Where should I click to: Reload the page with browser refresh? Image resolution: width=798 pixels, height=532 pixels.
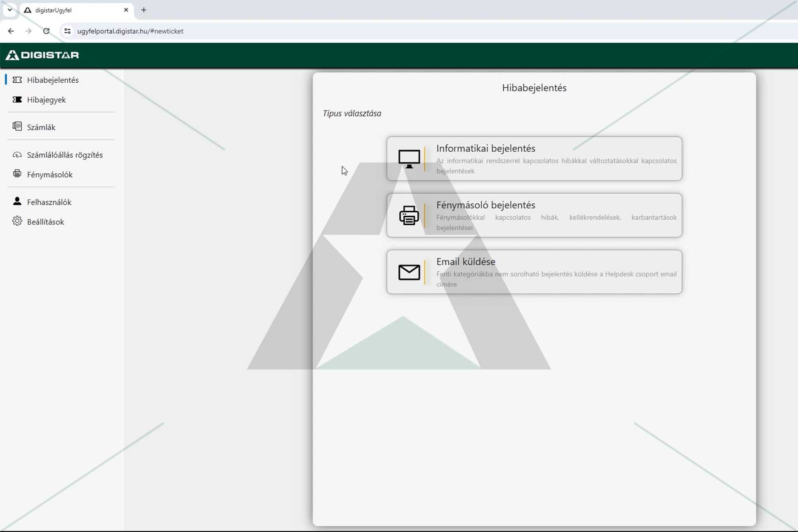pos(46,31)
